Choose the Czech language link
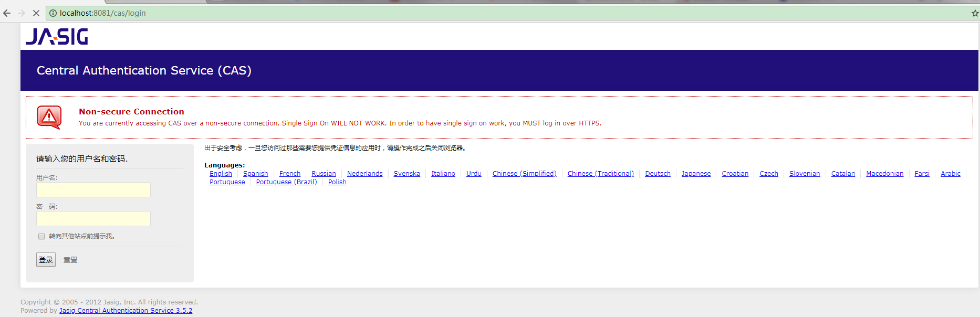980x317 pixels. 769,174
